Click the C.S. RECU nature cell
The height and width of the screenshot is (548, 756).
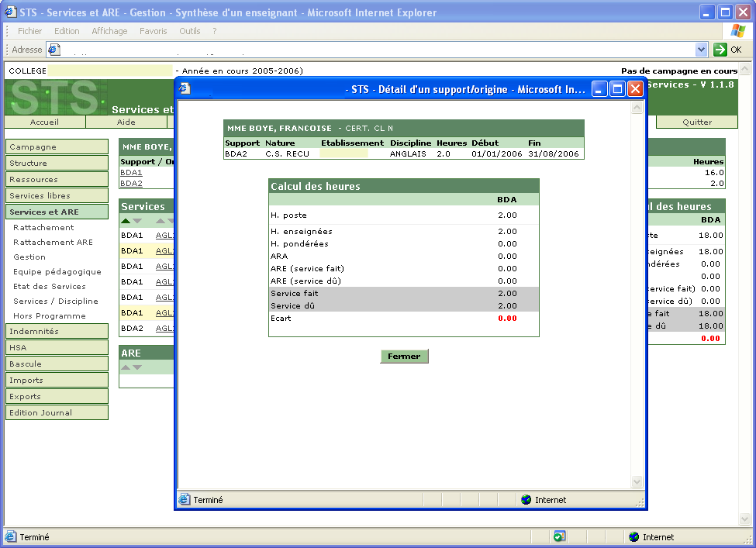288,153
